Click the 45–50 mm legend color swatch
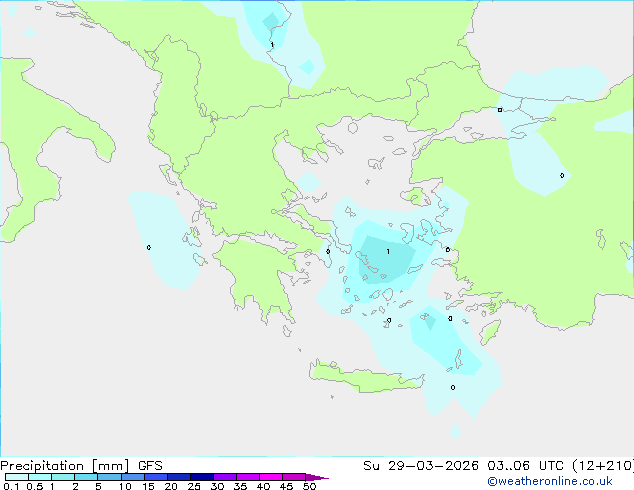 tap(294, 477)
